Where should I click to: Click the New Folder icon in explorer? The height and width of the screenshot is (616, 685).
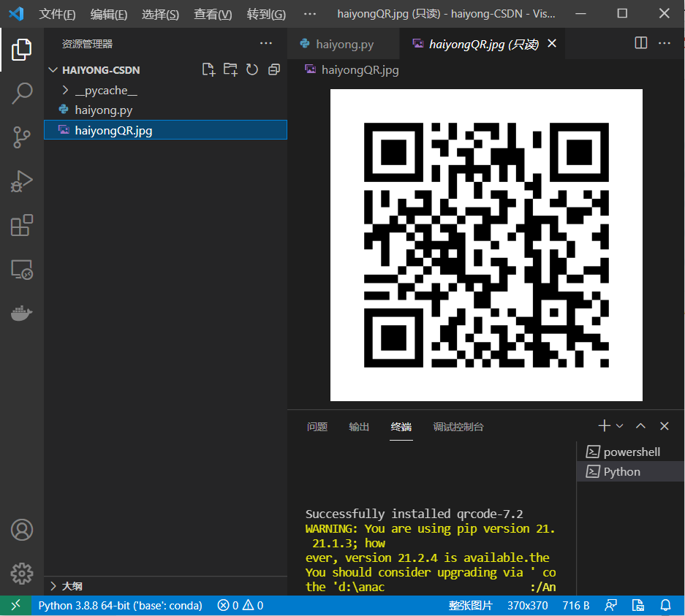230,69
